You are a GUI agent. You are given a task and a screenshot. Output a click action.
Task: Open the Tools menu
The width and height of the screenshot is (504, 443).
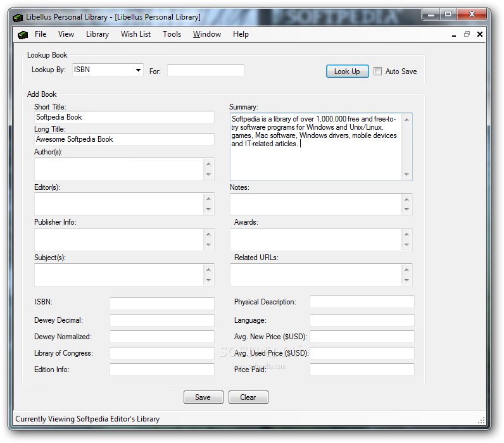click(172, 34)
